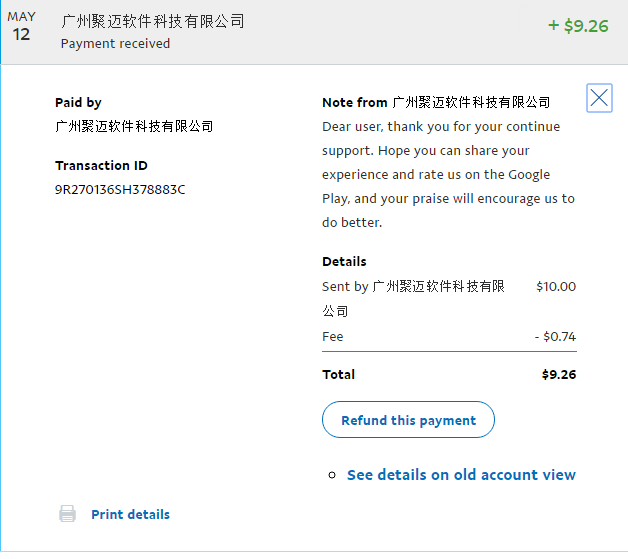Click the bold $9.26 total amount
Viewport: 628px width, 559px height.
558,375
